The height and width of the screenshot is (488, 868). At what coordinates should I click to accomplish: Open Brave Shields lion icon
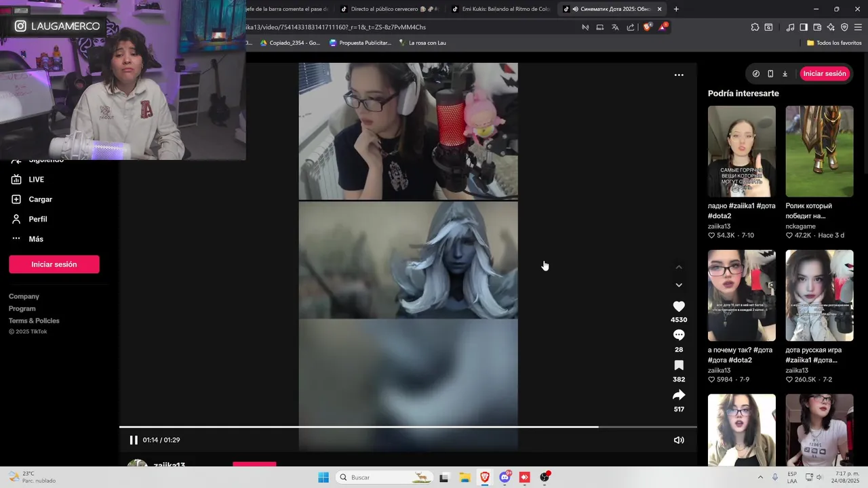point(648,27)
